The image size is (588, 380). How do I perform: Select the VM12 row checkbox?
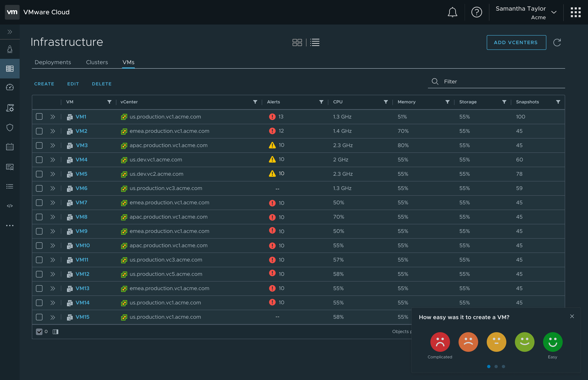coord(39,274)
